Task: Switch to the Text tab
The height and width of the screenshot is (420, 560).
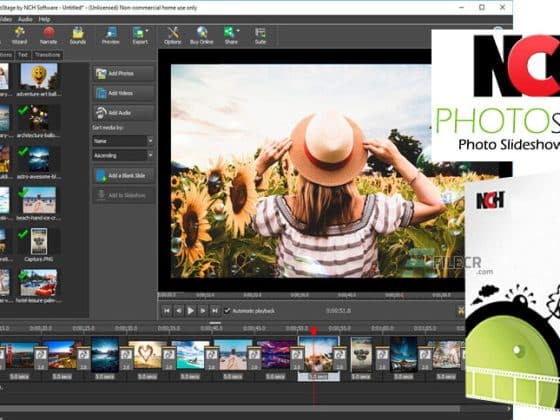Action: coord(23,55)
